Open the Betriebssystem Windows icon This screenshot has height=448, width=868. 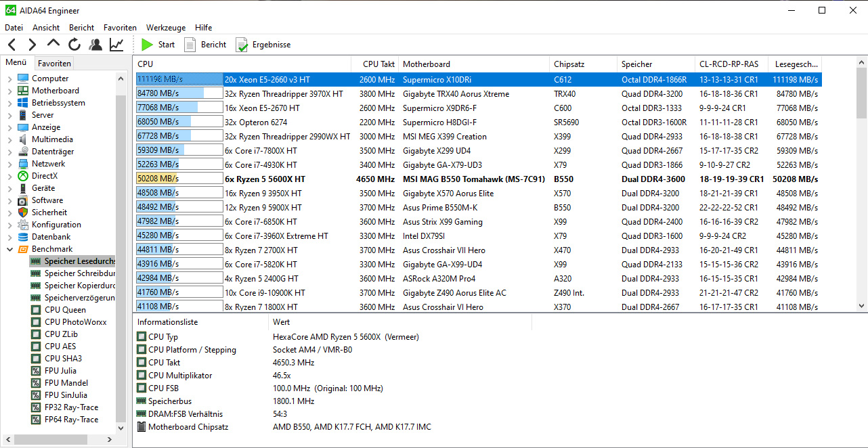point(23,103)
